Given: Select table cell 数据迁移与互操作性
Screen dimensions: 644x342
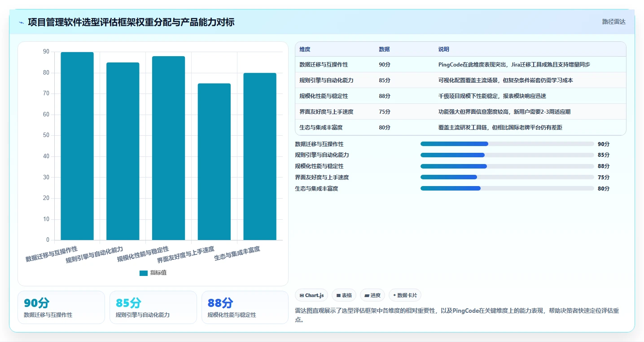Looking at the screenshot, I should [x=324, y=65].
